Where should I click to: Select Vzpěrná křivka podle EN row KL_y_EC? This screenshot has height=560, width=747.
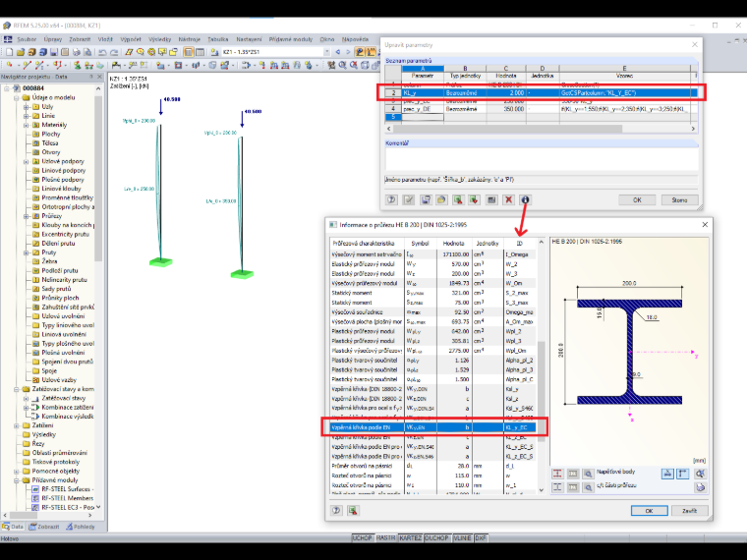pyautogui.click(x=433, y=427)
